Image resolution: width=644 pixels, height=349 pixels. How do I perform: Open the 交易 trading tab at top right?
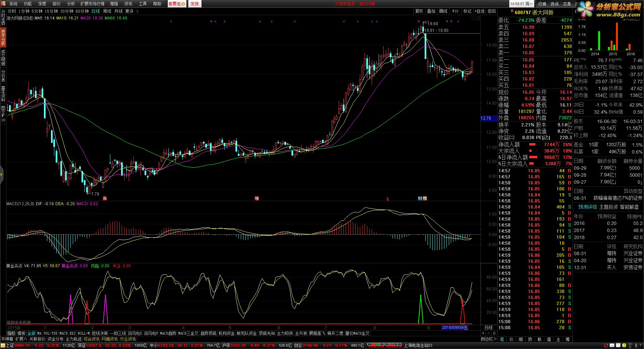pyautogui.click(x=567, y=4)
